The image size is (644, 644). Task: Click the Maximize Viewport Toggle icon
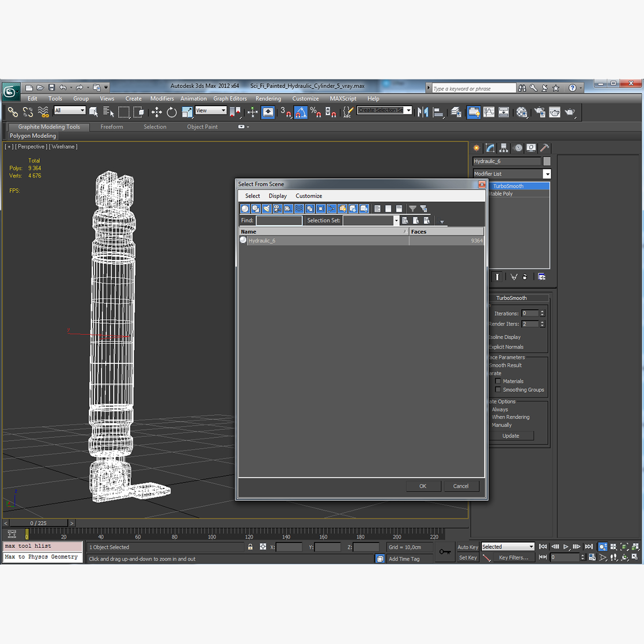[x=635, y=557]
